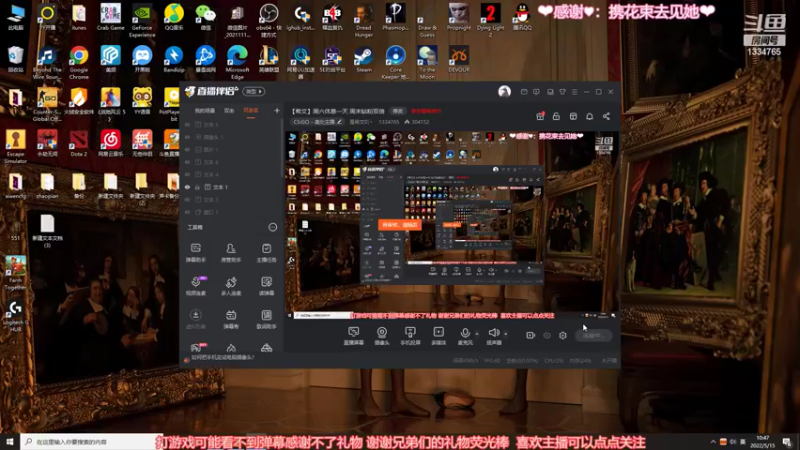Toggle visibility eye of layer 摄像头 1
Viewport: 800px width, 450px height.
(187, 137)
